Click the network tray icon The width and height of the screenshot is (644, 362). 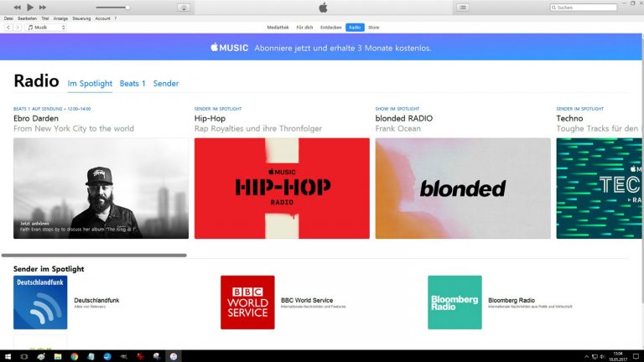tap(595, 357)
